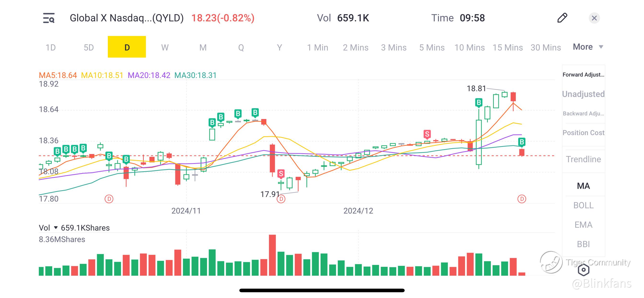Select Unadjusted price mode
The image size is (644, 298).
[x=583, y=94]
